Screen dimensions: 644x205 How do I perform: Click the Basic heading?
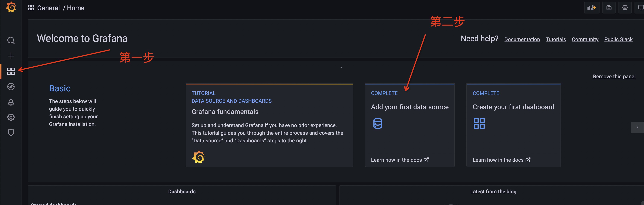60,88
